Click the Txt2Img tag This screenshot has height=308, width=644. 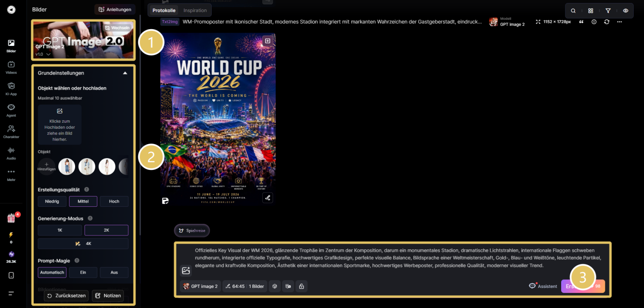click(x=170, y=21)
